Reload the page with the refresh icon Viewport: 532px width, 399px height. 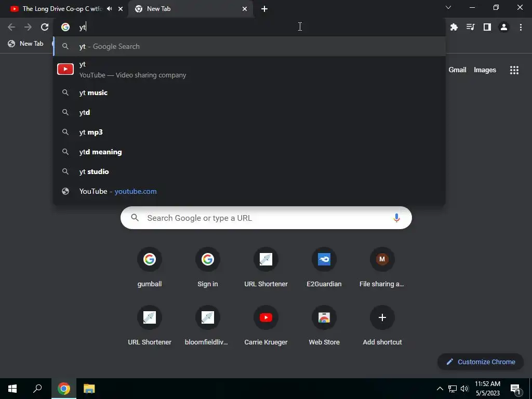45,27
